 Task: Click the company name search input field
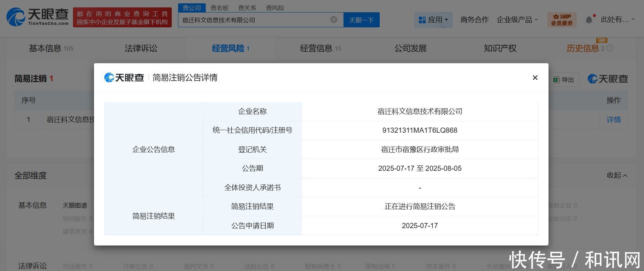click(x=254, y=20)
